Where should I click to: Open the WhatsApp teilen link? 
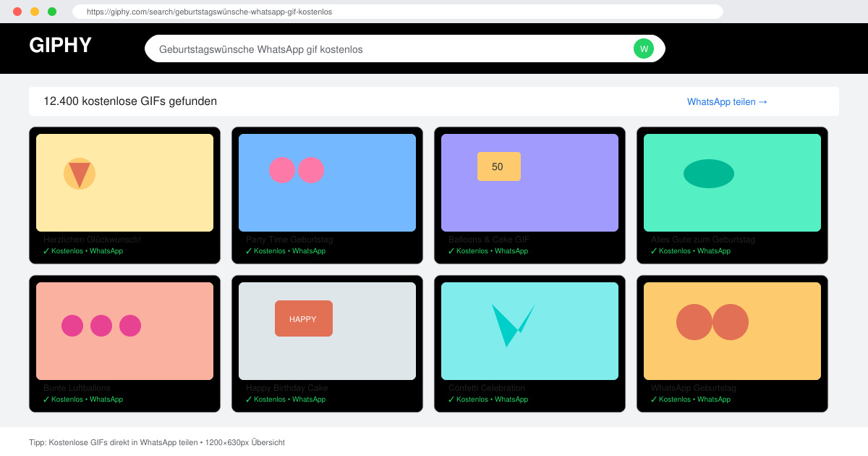point(727,101)
